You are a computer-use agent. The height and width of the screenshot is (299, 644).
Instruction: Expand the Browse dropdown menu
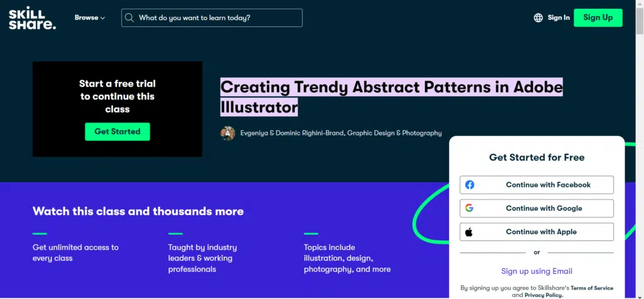(x=89, y=18)
